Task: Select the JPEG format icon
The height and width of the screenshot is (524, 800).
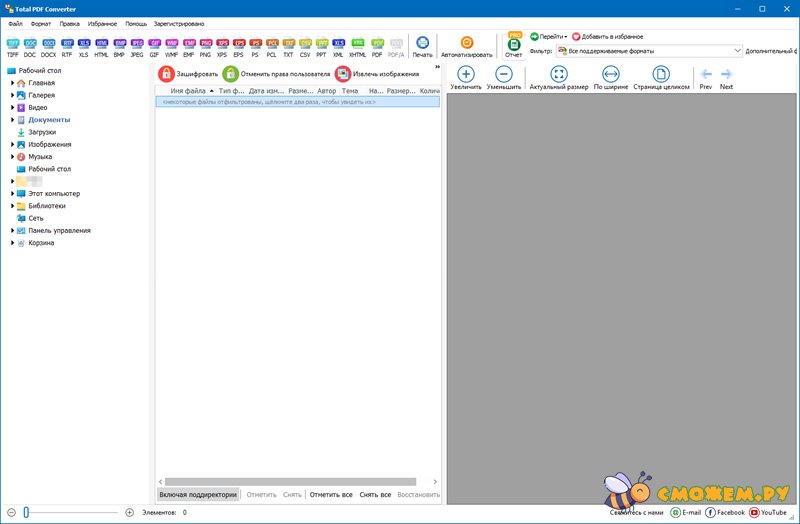Action: click(x=137, y=48)
